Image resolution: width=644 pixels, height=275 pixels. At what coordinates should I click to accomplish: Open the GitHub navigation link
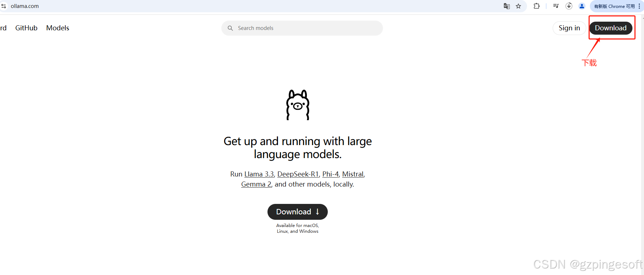(26, 28)
